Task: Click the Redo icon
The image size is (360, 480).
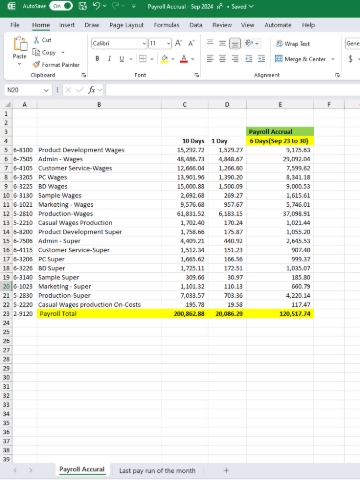Action: (x=116, y=6)
